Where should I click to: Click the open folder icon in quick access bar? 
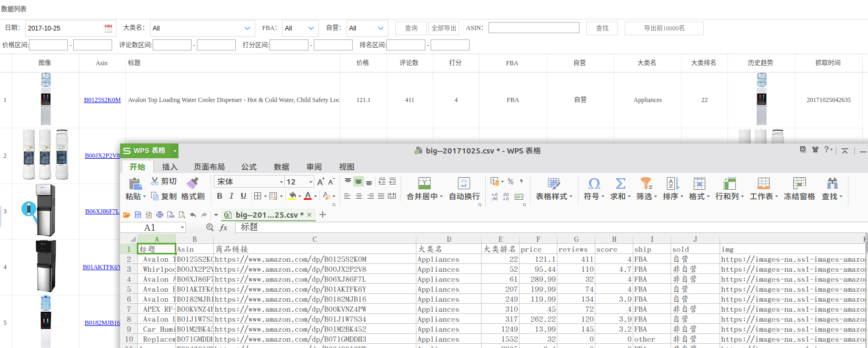click(x=126, y=215)
